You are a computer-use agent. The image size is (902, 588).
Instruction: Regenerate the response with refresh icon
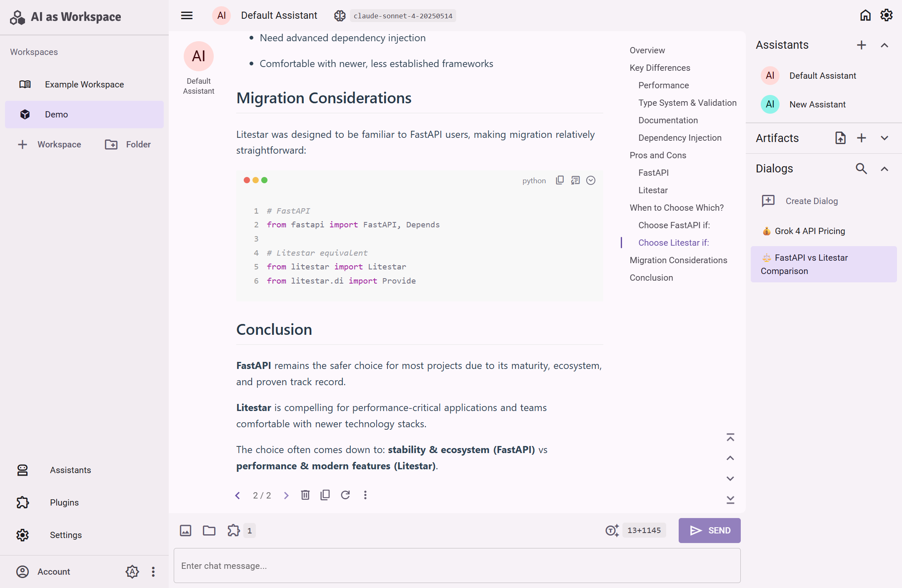(x=345, y=495)
